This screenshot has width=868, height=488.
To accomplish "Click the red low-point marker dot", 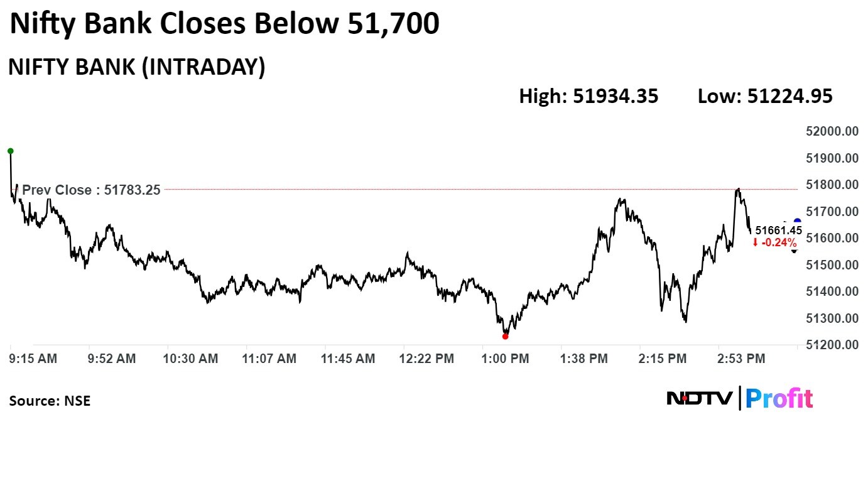I will tap(505, 337).
